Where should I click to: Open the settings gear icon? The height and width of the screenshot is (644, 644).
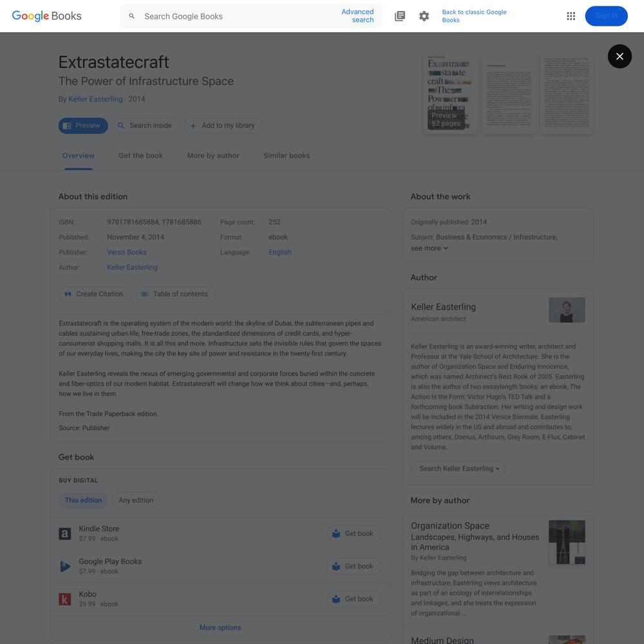[x=424, y=16]
